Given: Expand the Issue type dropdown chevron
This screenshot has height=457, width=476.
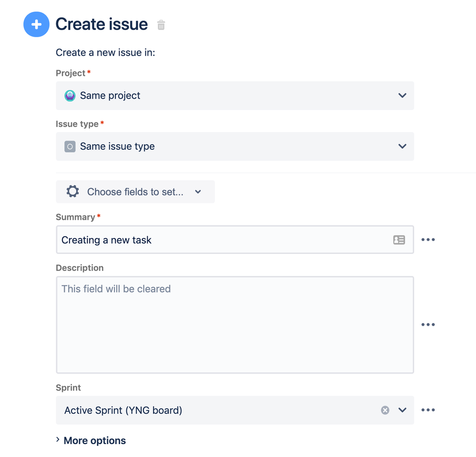Looking at the screenshot, I should [402, 146].
